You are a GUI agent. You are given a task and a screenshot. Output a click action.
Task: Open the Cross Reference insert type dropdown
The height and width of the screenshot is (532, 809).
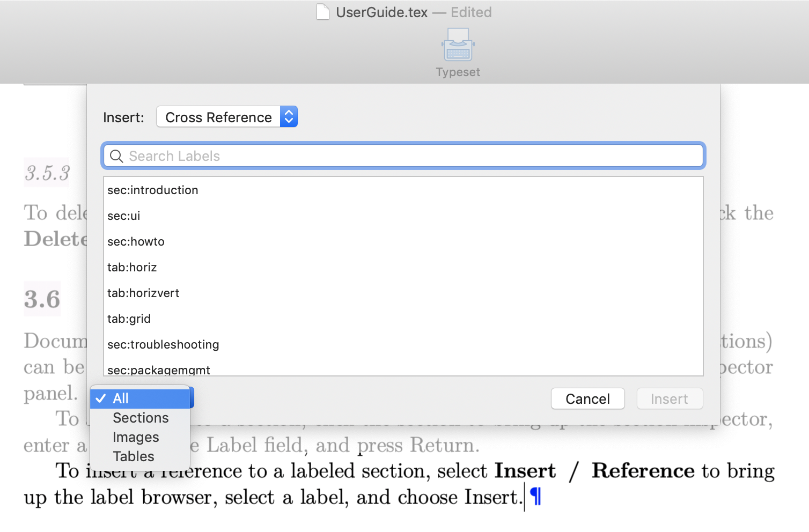point(226,117)
